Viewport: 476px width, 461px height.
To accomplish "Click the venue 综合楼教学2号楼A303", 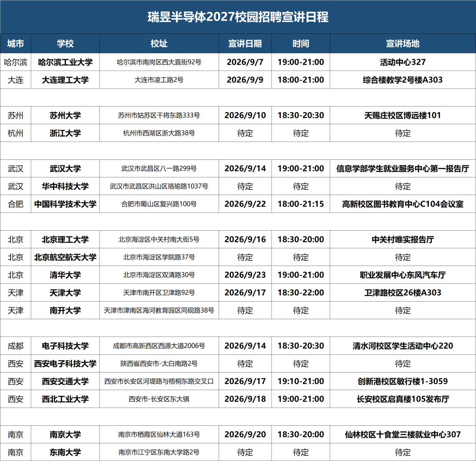I will (403, 80).
